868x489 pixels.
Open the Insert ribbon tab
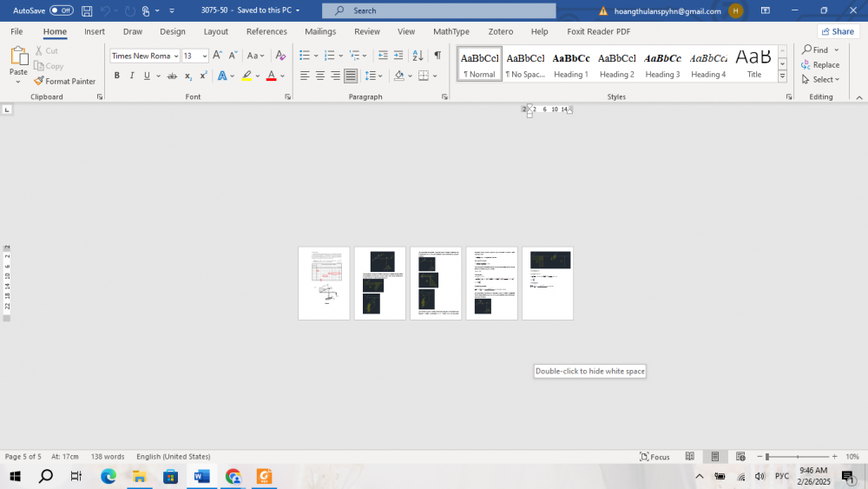[x=95, y=31]
